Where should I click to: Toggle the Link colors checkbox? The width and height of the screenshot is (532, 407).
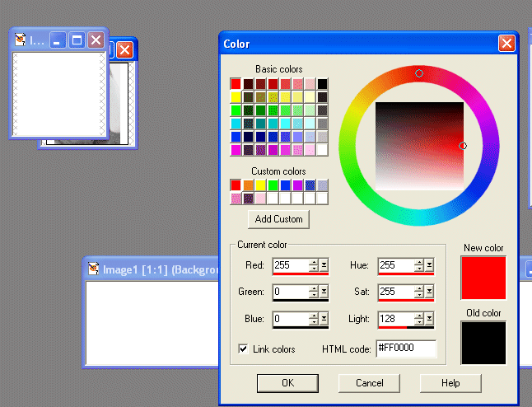point(243,349)
